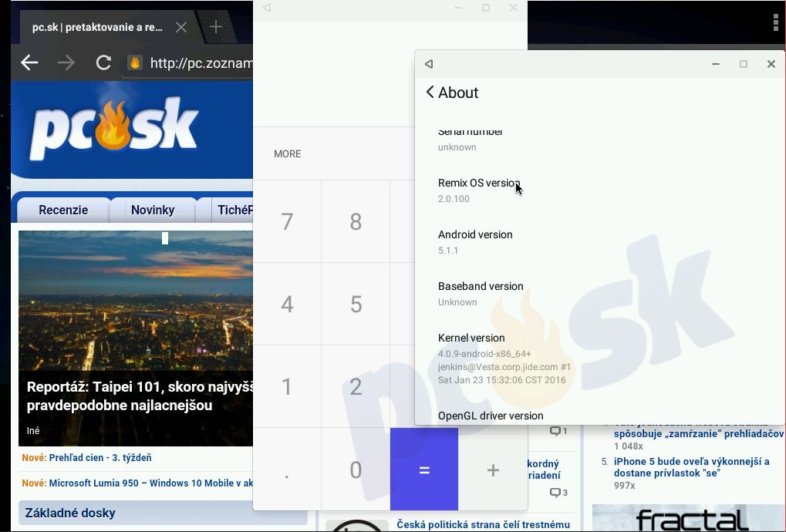Tap the 8 key in Calculator
The width and height of the screenshot is (786, 532).
pyautogui.click(x=356, y=221)
